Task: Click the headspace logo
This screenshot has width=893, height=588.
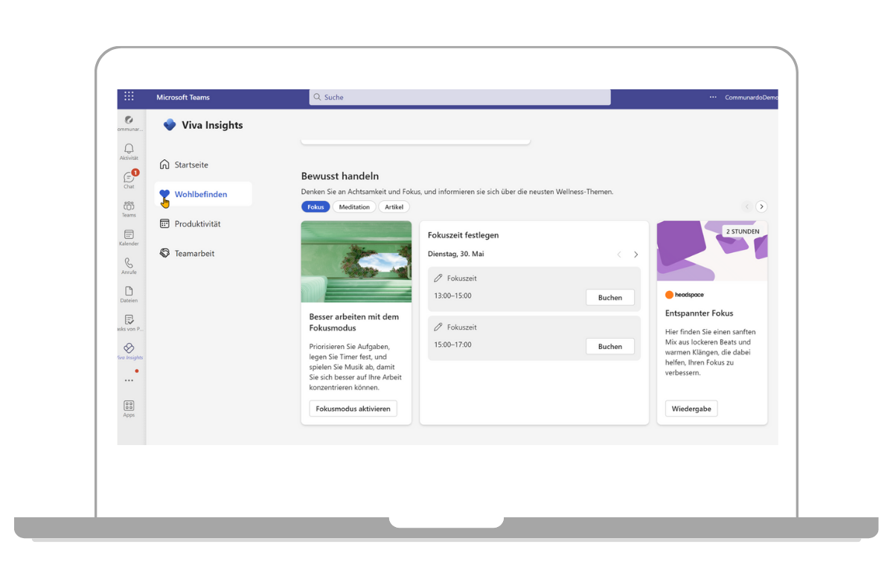Action: click(x=685, y=295)
